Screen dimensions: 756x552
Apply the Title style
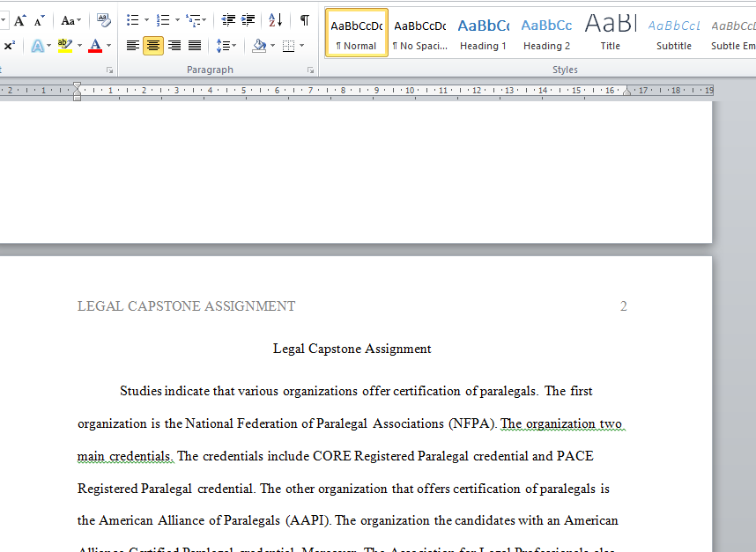point(611,33)
